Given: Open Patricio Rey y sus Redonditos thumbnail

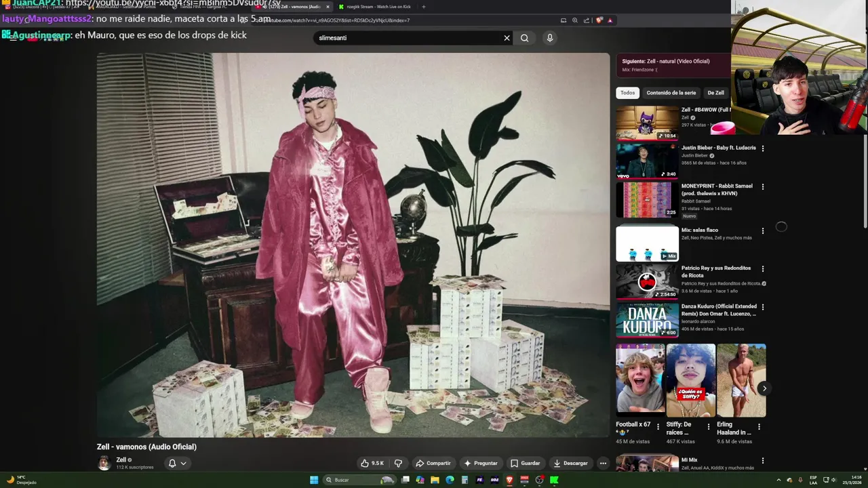Looking at the screenshot, I should tap(647, 281).
